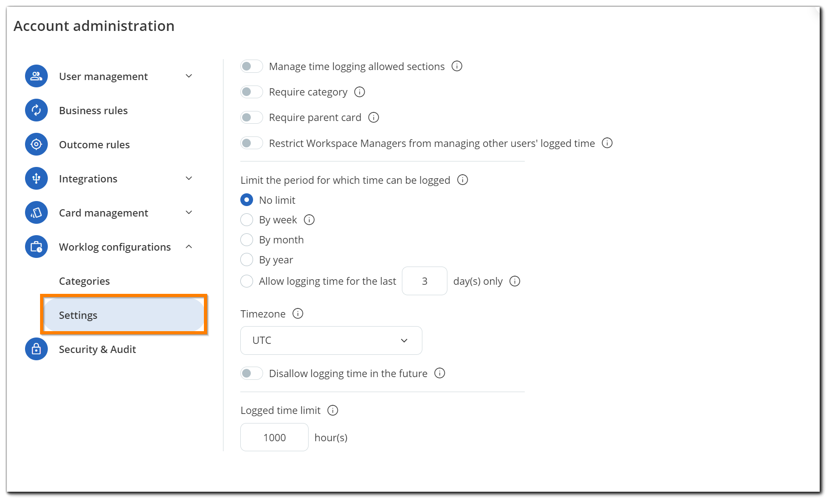Toggle Disallow logging time in the future
832x504 pixels.
tap(251, 373)
